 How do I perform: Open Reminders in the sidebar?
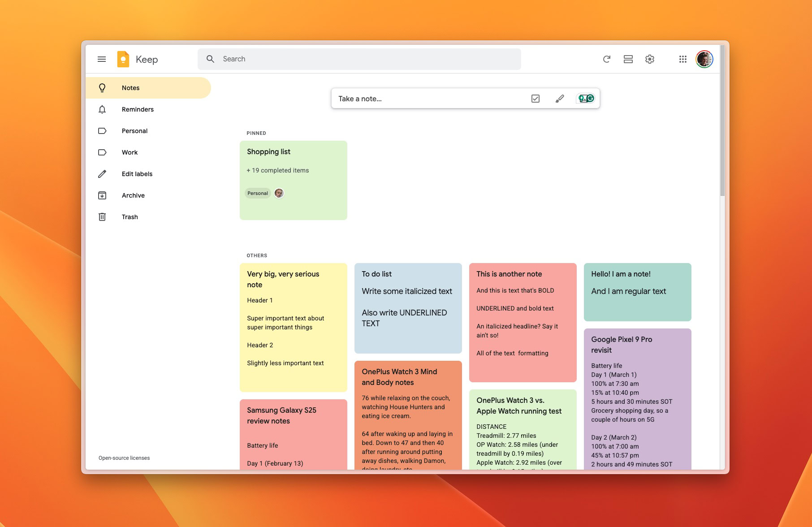pos(138,109)
